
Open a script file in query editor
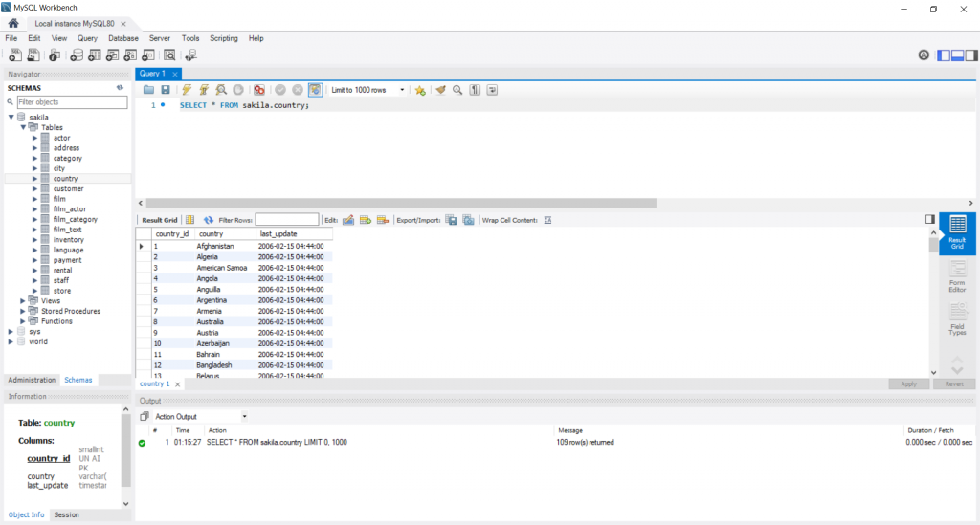pyautogui.click(x=148, y=90)
